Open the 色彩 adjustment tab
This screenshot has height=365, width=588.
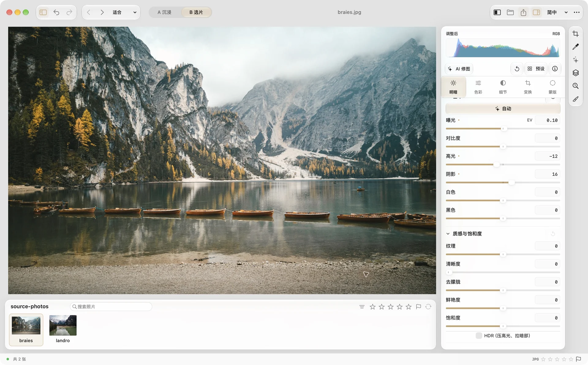click(478, 87)
